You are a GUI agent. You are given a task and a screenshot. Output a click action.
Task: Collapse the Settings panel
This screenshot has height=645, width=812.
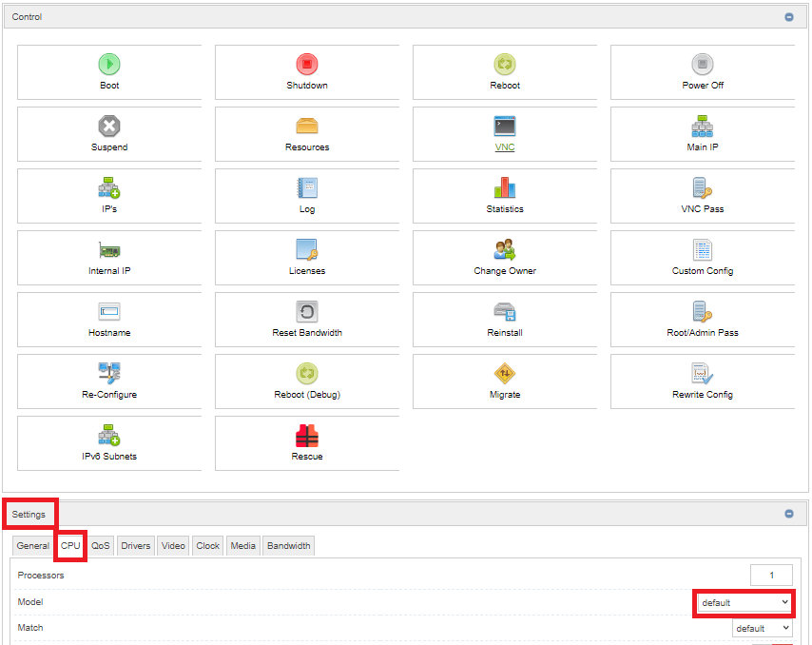(789, 514)
